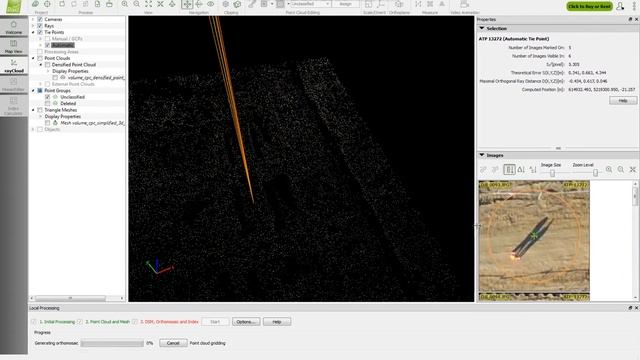This screenshot has width=640, height=360.
Task: Collapse the Images section in Properties
Action: (x=482, y=156)
